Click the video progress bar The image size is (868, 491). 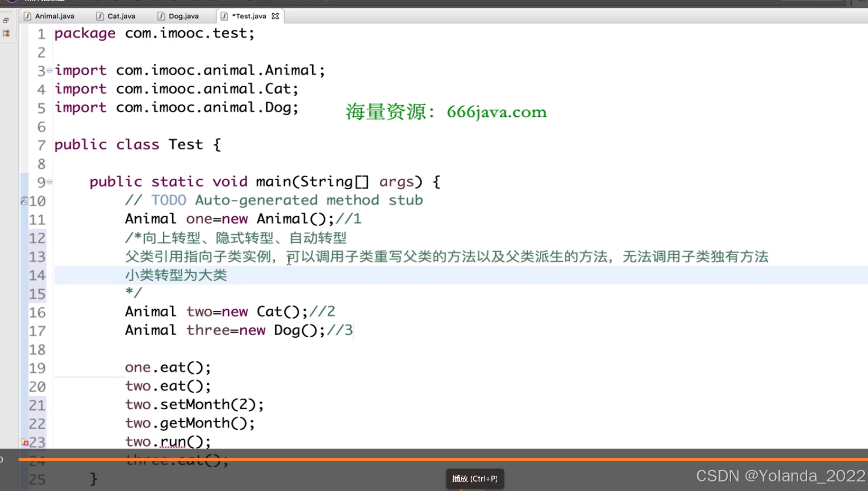443,459
